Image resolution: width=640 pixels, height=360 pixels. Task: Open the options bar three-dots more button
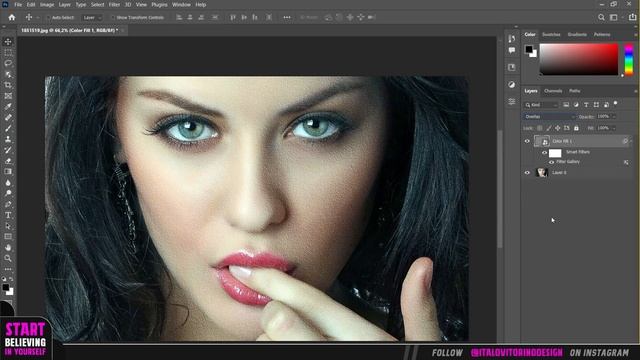pos(287,18)
